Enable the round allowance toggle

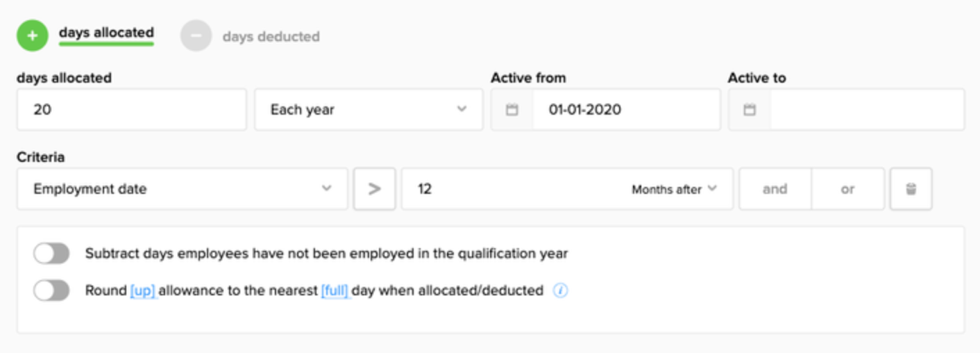[51, 291]
